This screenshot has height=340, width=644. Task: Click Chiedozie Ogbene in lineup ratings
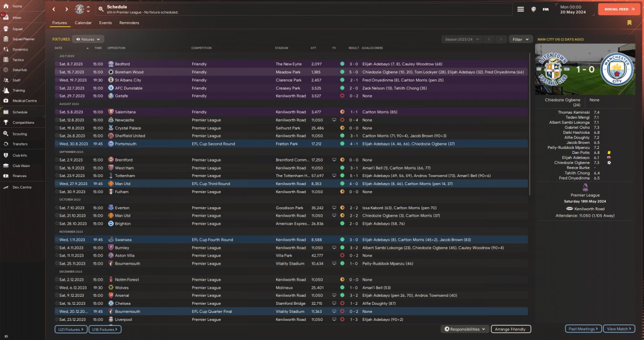pos(573,162)
